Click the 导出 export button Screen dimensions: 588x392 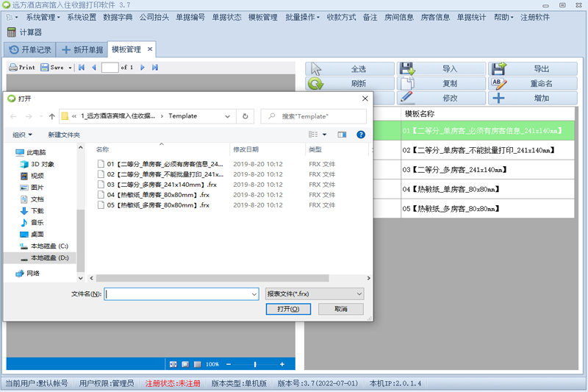(532, 69)
